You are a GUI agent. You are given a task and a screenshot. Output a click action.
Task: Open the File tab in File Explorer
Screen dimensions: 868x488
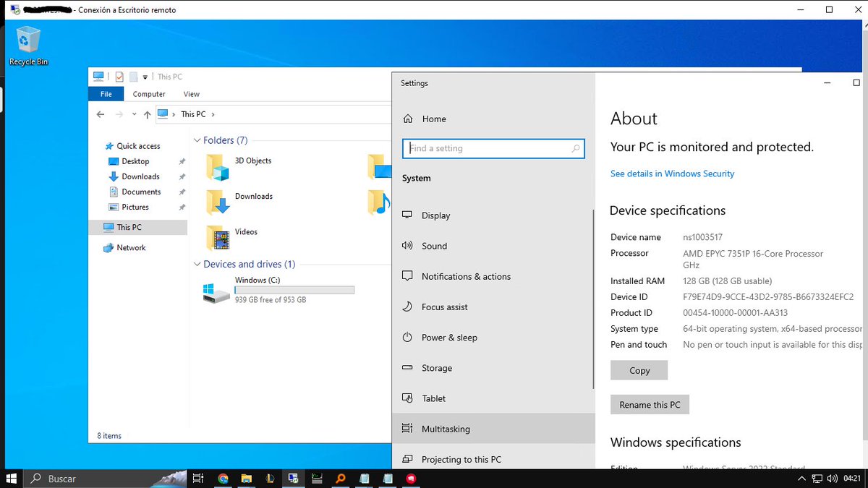click(106, 94)
